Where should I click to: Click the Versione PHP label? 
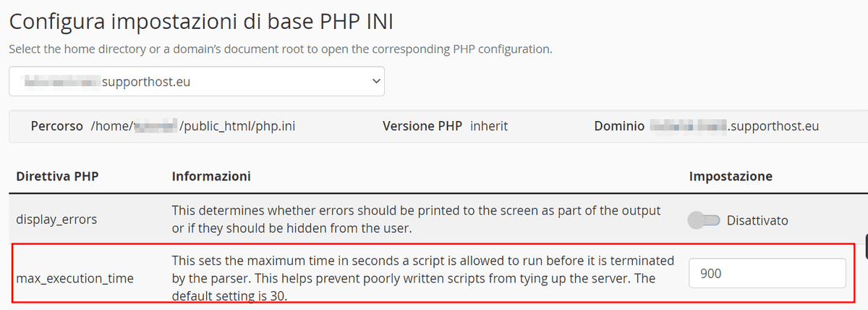pos(422,126)
